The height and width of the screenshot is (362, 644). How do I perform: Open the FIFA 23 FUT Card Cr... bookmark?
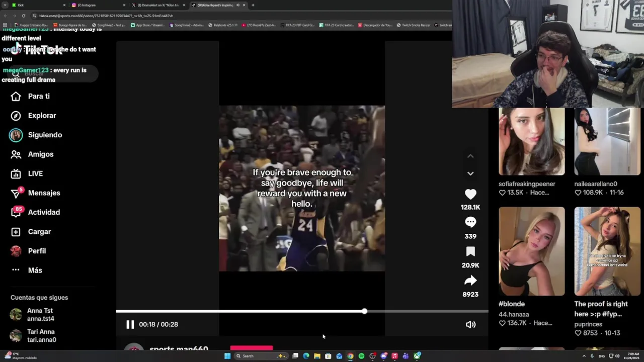click(298, 25)
